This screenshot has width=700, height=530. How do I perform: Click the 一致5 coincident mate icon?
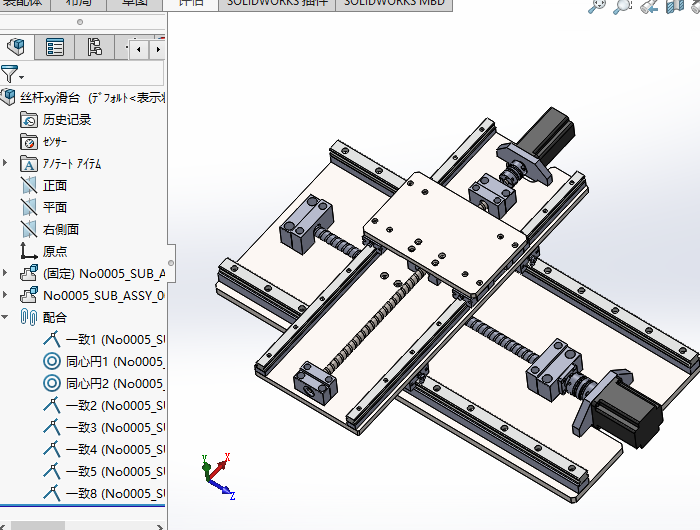pyautogui.click(x=52, y=471)
